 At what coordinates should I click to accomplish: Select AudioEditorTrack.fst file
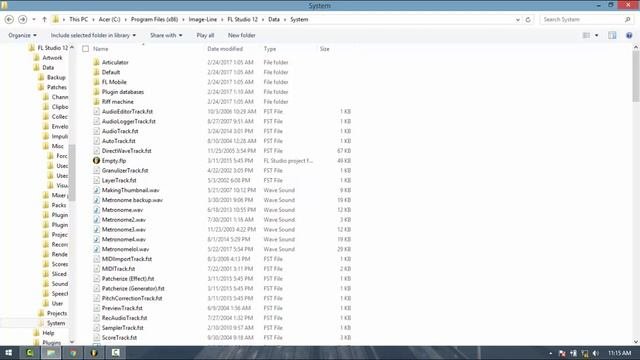point(127,111)
